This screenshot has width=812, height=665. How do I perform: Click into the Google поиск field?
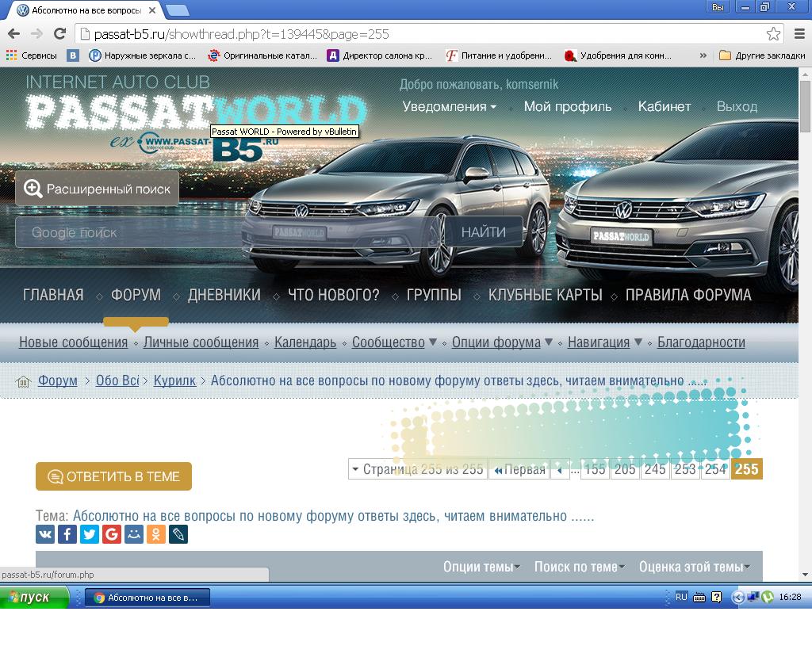click(x=127, y=232)
